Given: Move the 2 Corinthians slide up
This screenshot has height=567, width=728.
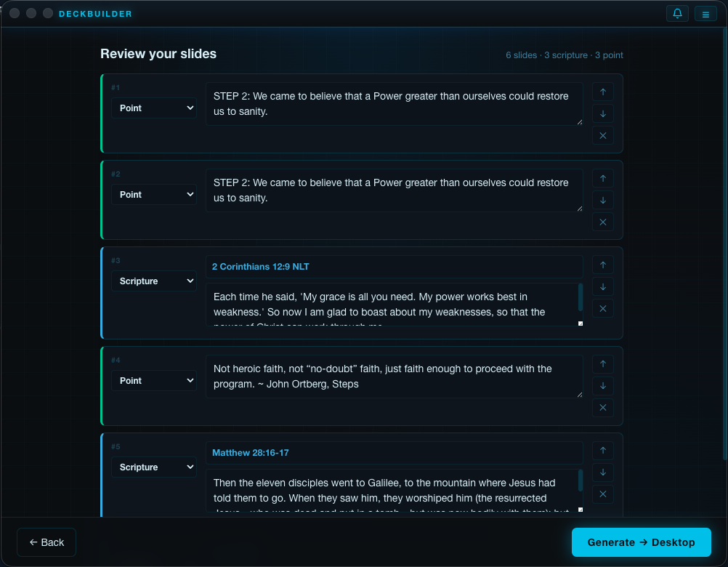Looking at the screenshot, I should click(602, 265).
